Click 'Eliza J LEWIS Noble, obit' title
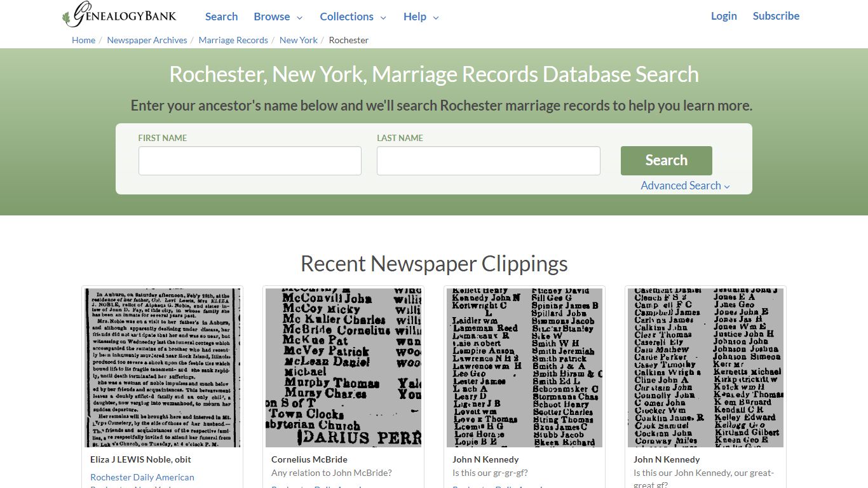The image size is (868, 488). 140,459
